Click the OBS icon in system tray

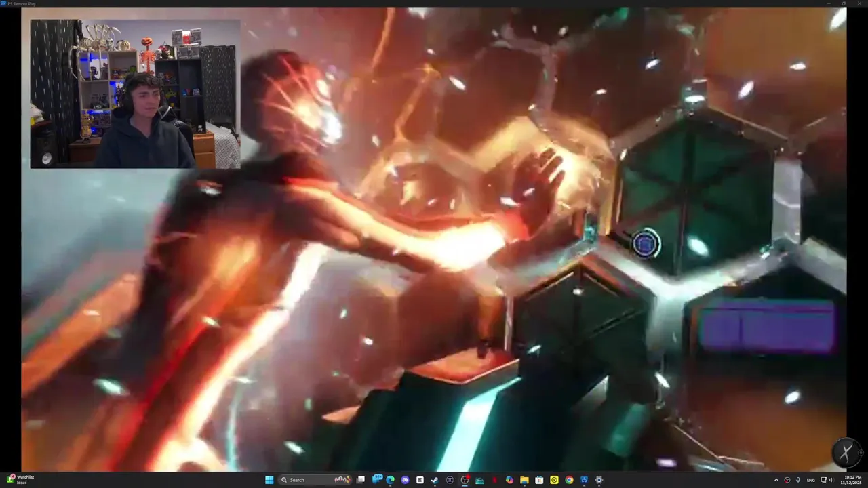(787, 480)
